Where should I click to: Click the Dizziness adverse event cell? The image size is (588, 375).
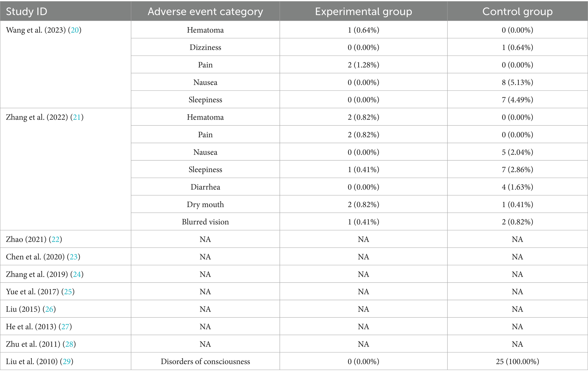tap(205, 47)
